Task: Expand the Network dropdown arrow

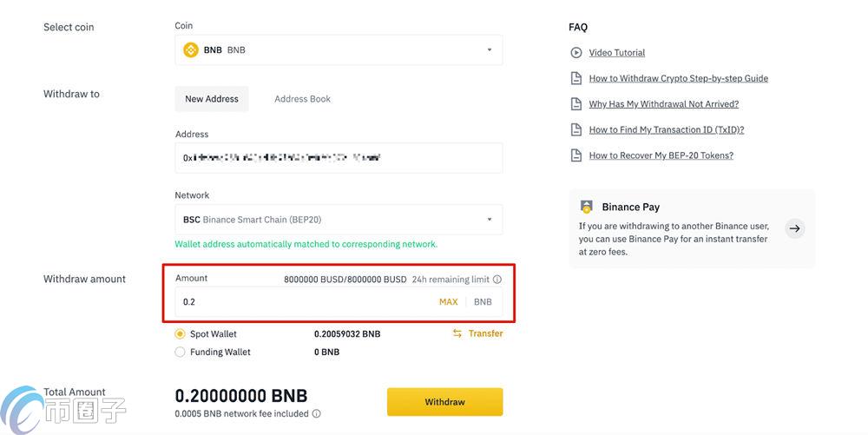Action: click(489, 220)
